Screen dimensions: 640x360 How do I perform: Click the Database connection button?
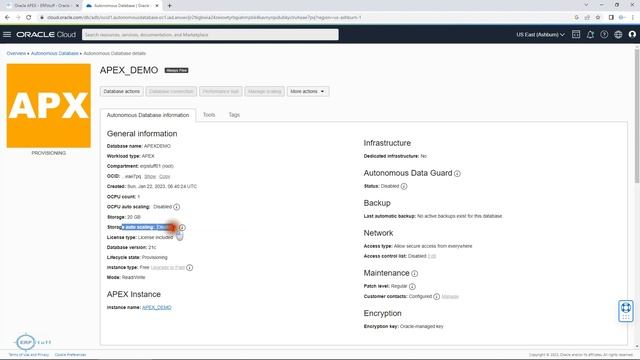tap(171, 91)
